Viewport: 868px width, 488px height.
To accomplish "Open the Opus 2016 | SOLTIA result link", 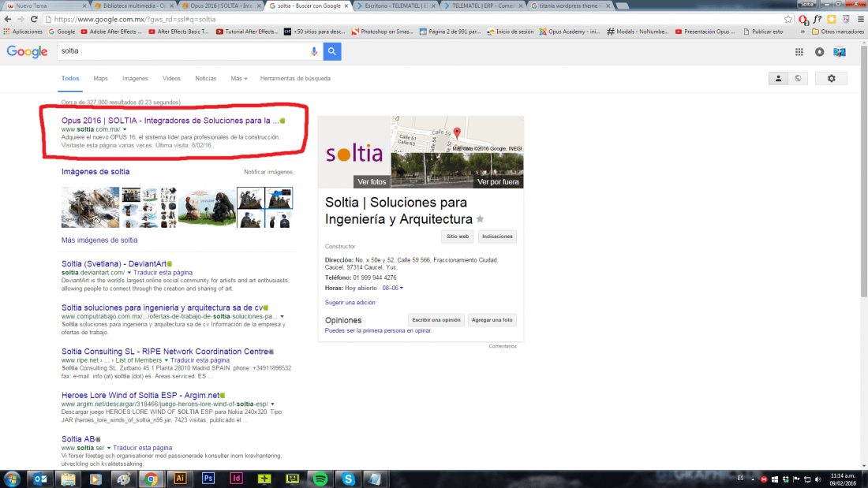I will pyautogui.click(x=170, y=121).
